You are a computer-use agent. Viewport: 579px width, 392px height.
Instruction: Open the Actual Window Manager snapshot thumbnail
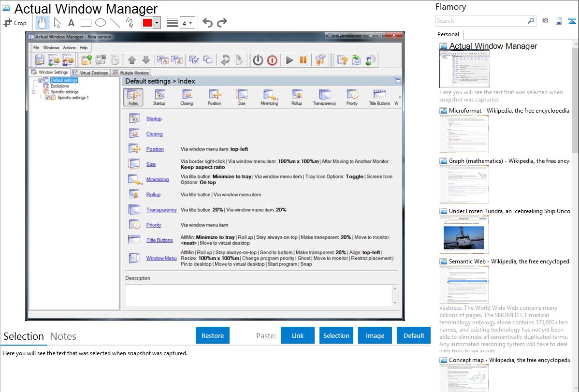click(x=464, y=69)
